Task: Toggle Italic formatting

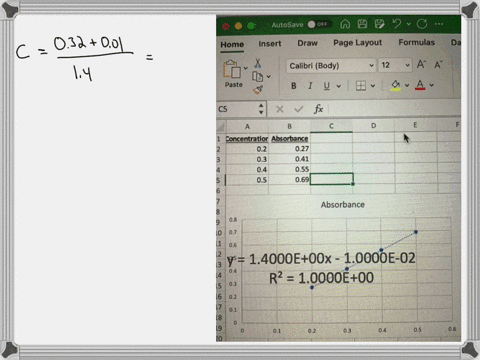Action: pyautogui.click(x=310, y=86)
